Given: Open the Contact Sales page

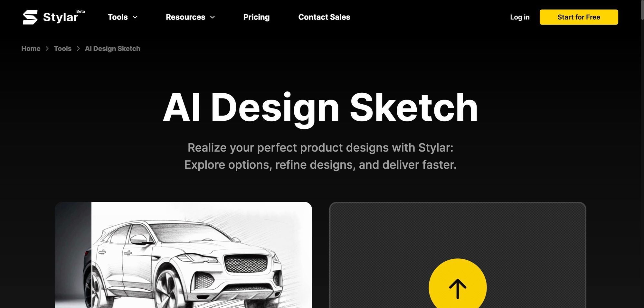Looking at the screenshot, I should tap(324, 17).
